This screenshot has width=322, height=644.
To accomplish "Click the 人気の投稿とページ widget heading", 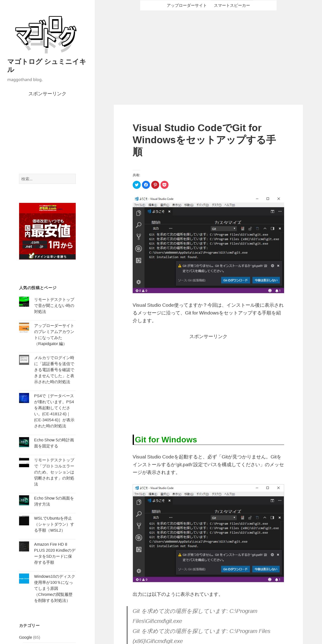I will pyautogui.click(x=38, y=288).
